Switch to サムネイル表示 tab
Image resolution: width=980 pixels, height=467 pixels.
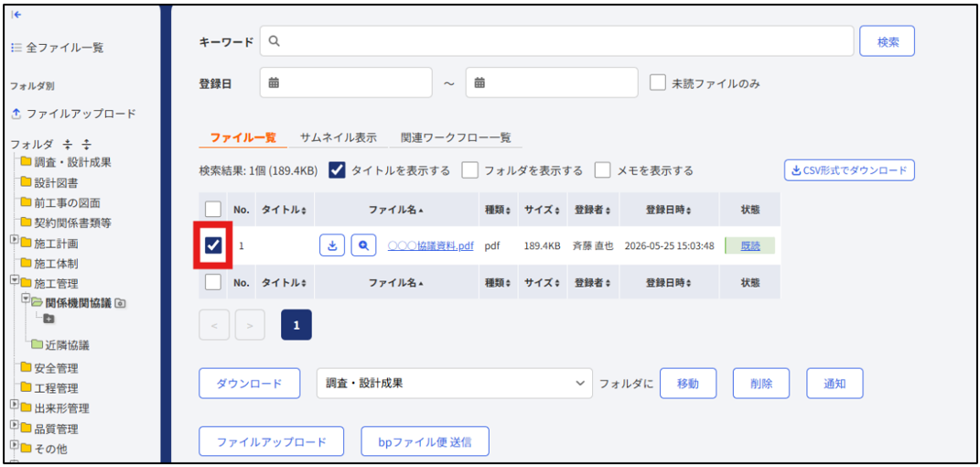[339, 137]
